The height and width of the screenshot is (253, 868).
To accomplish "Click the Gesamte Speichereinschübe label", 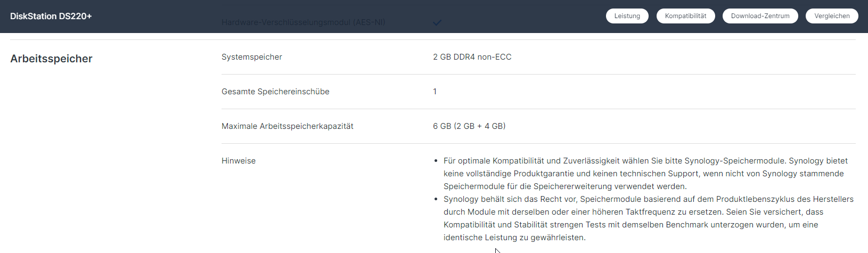I will pos(275,92).
